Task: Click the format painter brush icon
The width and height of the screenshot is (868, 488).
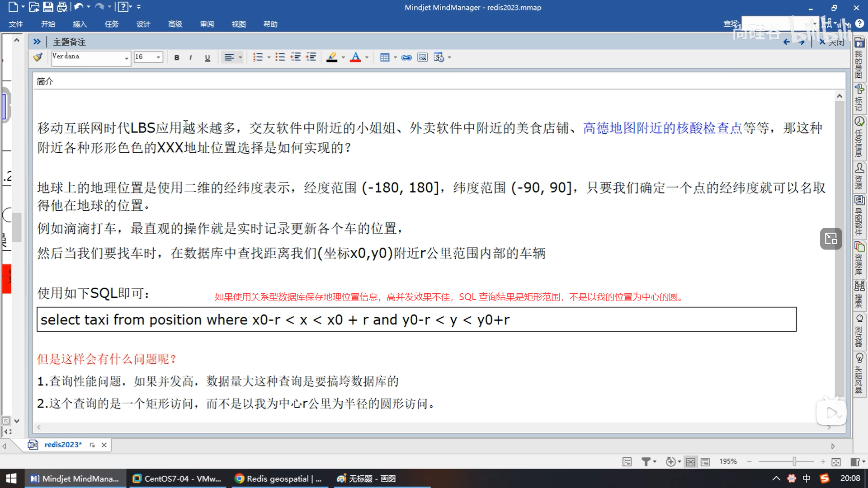Action: 38,57
